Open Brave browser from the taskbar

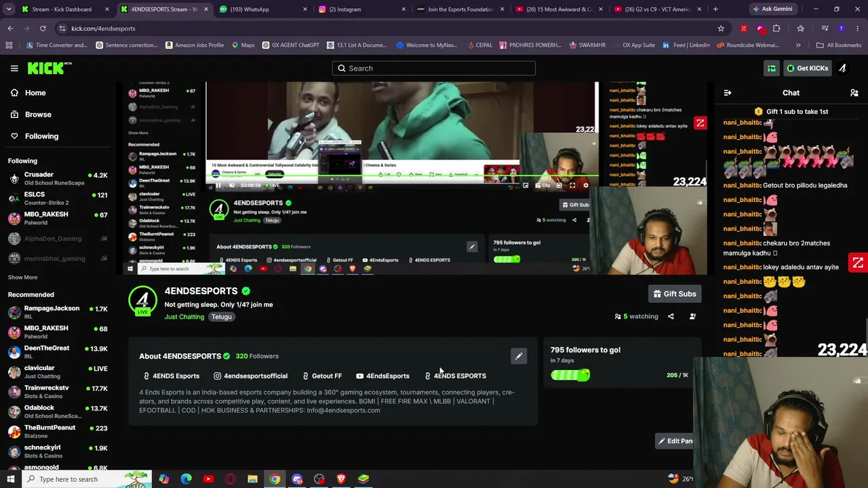click(x=341, y=479)
